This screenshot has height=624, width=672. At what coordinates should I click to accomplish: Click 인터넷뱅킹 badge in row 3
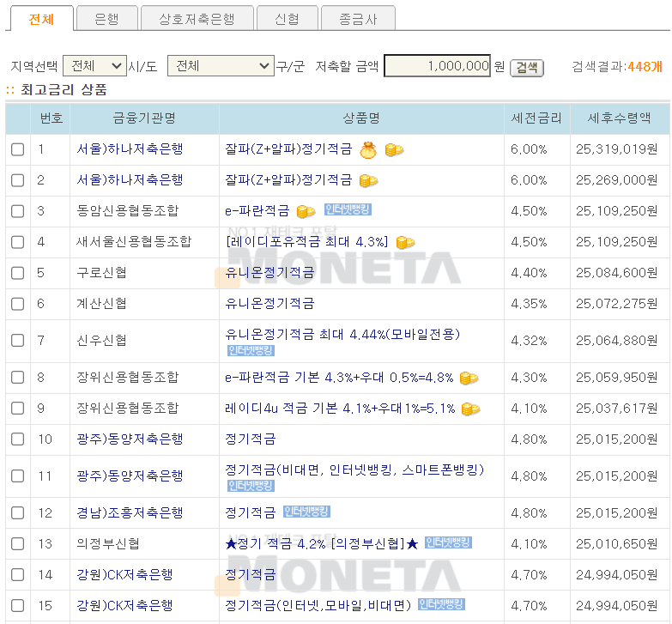(348, 209)
